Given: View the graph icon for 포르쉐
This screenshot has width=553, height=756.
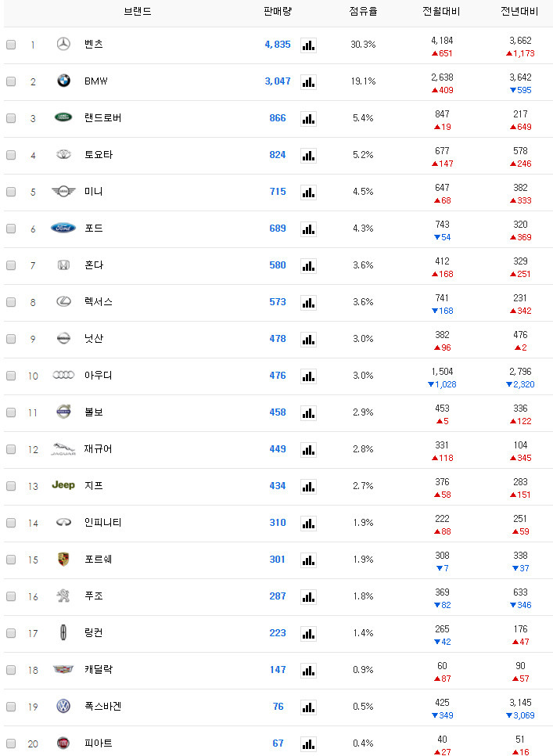Looking at the screenshot, I should point(308,560).
